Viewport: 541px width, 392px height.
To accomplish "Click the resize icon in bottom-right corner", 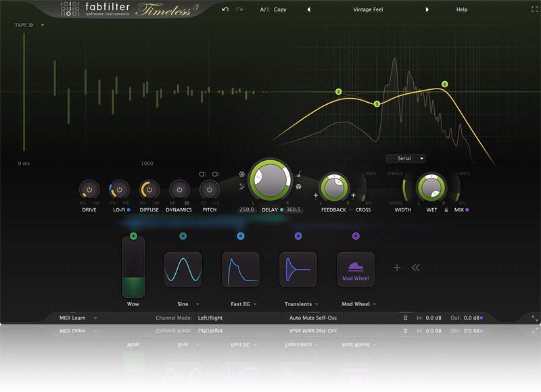I will point(534,318).
